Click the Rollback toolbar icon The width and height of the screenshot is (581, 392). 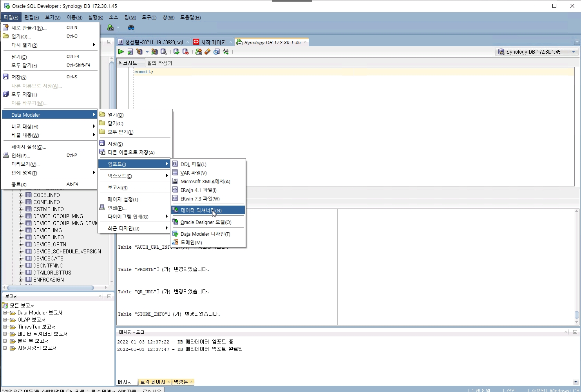(x=186, y=51)
